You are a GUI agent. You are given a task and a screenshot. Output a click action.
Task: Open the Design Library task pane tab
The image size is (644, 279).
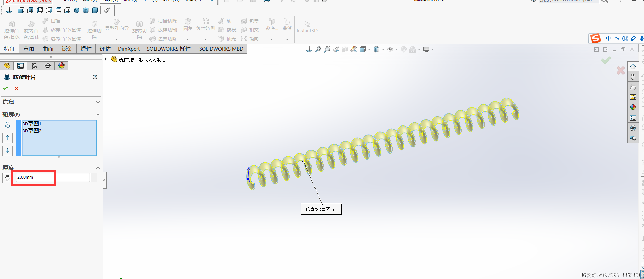[633, 77]
